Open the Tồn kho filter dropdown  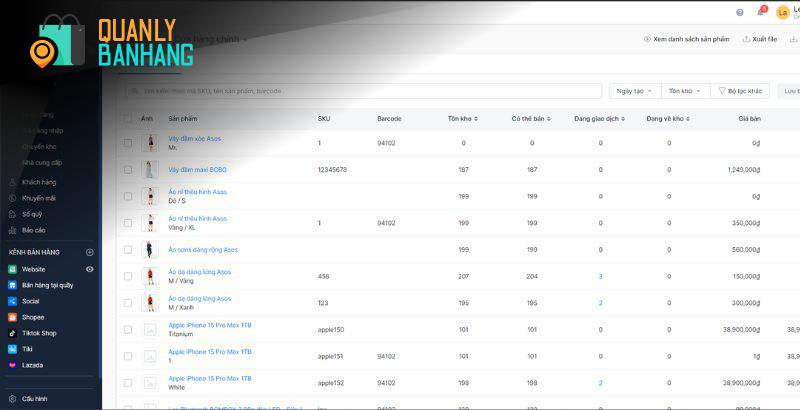coord(686,91)
